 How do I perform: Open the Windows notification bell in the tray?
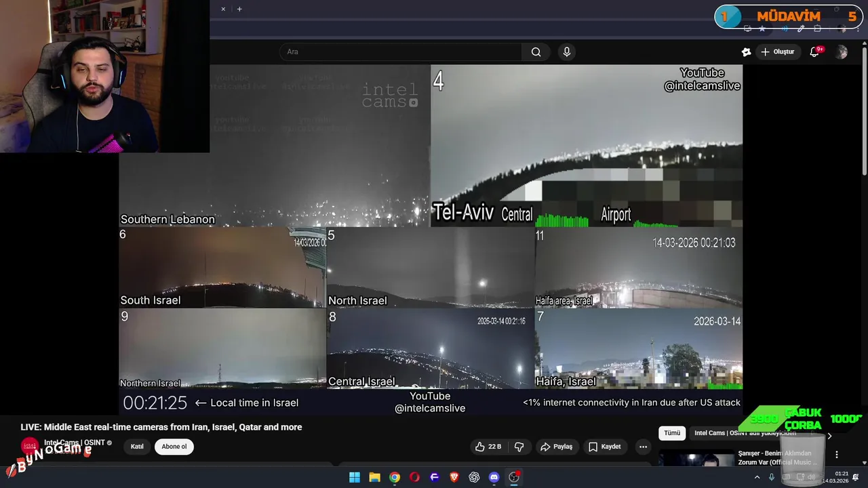[x=856, y=477]
